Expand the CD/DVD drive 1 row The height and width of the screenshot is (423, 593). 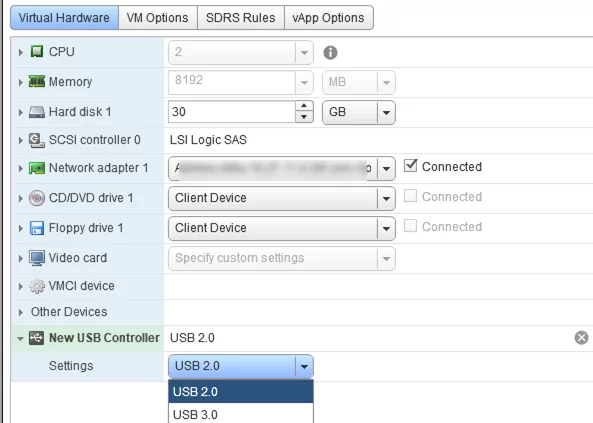point(21,198)
